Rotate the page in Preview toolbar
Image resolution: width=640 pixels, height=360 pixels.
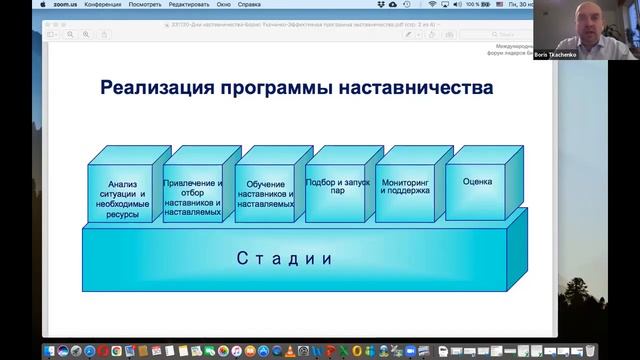[432, 35]
